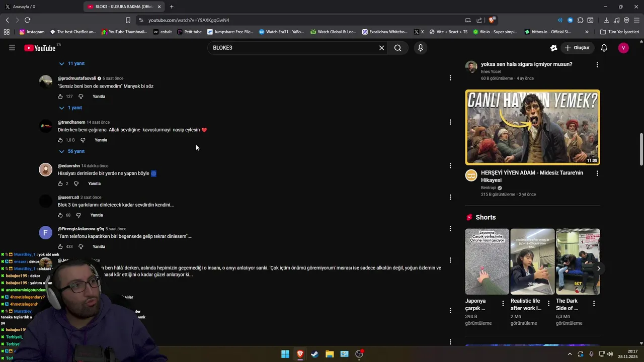Viewport: 644px width, 362px height.
Task: Reply to @edanrshn with Yanıtla
Action: pos(94,184)
